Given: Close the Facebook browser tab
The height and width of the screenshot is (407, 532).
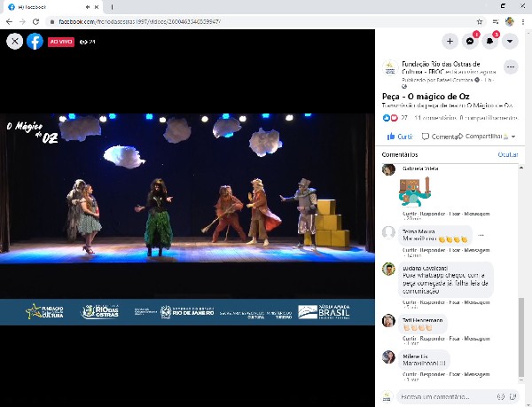Looking at the screenshot, I should (97, 7).
